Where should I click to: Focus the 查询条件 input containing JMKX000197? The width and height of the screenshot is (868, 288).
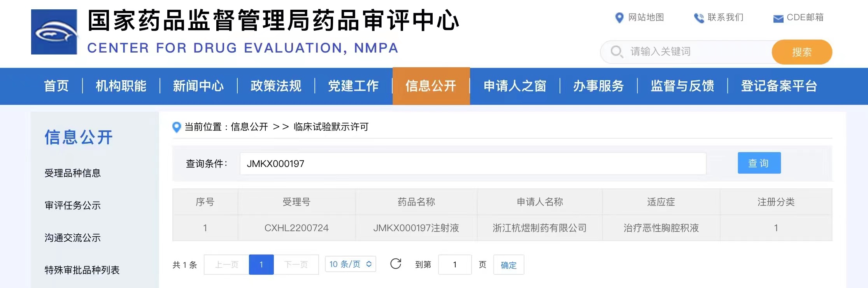pos(473,163)
